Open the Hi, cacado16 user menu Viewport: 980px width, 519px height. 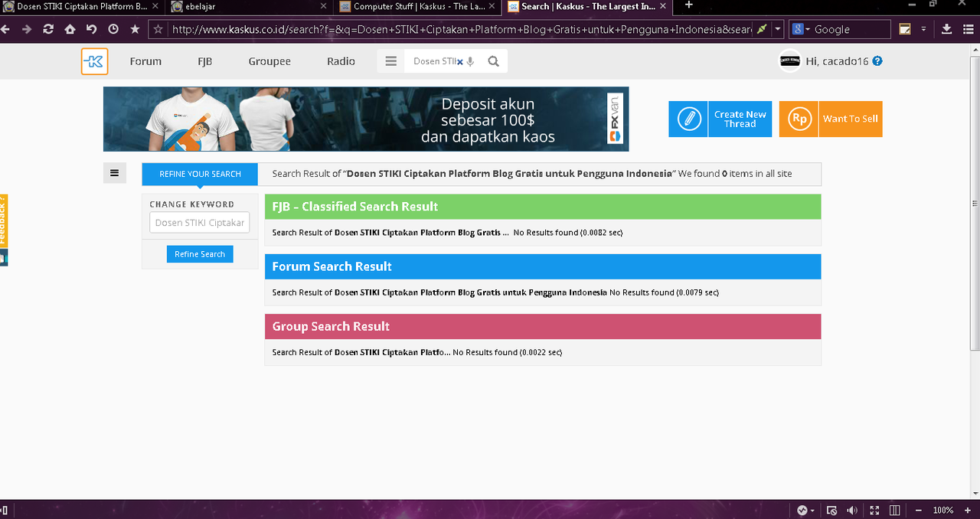click(837, 61)
